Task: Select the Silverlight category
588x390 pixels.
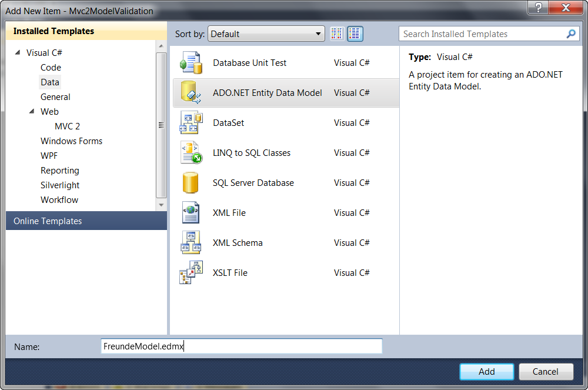Action: 60,185
